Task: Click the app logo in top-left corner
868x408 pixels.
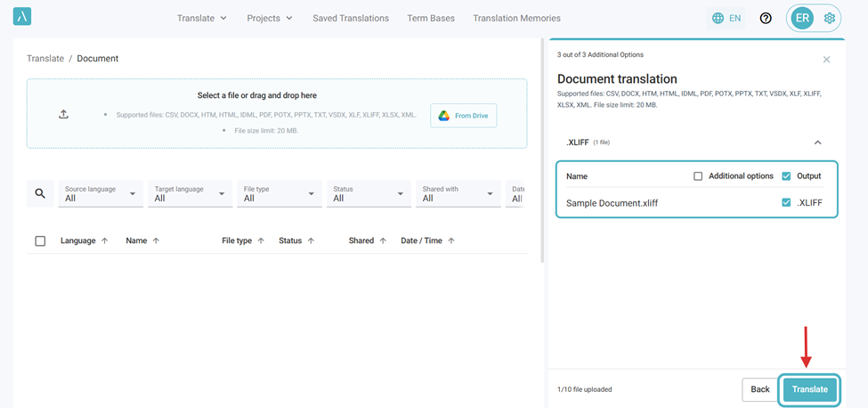Action: coord(22,17)
